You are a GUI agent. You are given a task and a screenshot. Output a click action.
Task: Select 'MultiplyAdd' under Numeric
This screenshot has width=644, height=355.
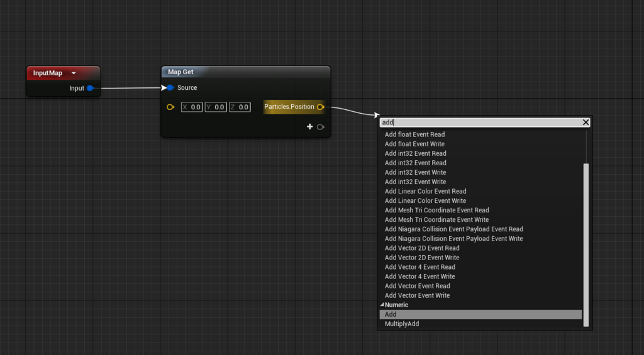click(x=402, y=324)
